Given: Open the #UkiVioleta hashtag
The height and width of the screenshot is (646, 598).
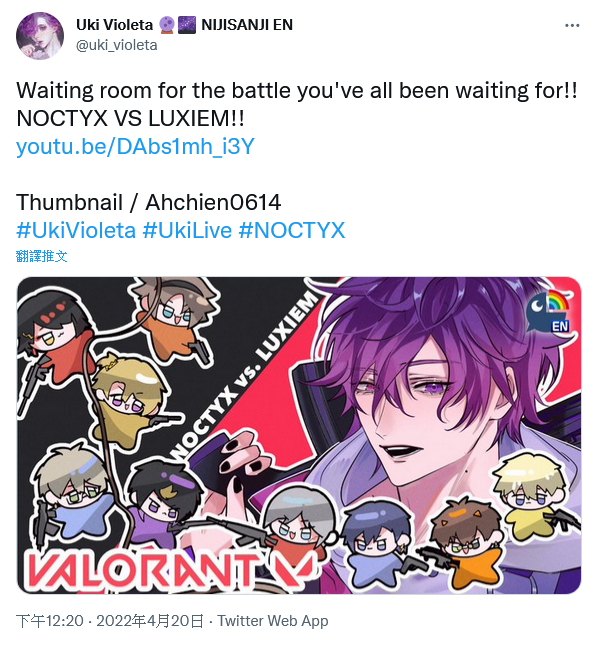Looking at the screenshot, I should click(x=76, y=230).
